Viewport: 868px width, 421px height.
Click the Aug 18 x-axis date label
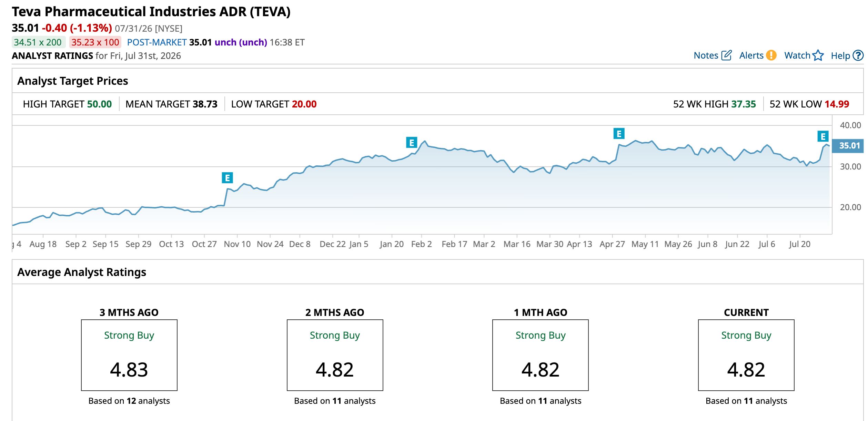pyautogui.click(x=43, y=244)
